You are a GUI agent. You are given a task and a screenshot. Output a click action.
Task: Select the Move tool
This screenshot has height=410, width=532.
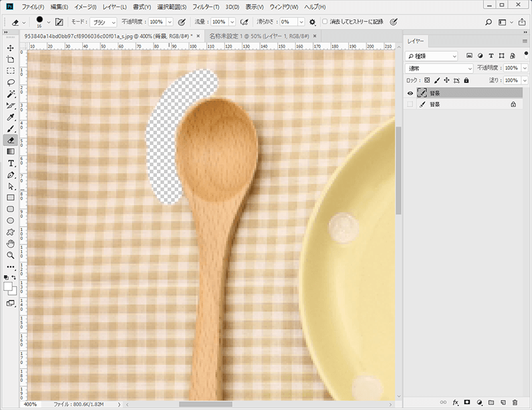(11, 48)
